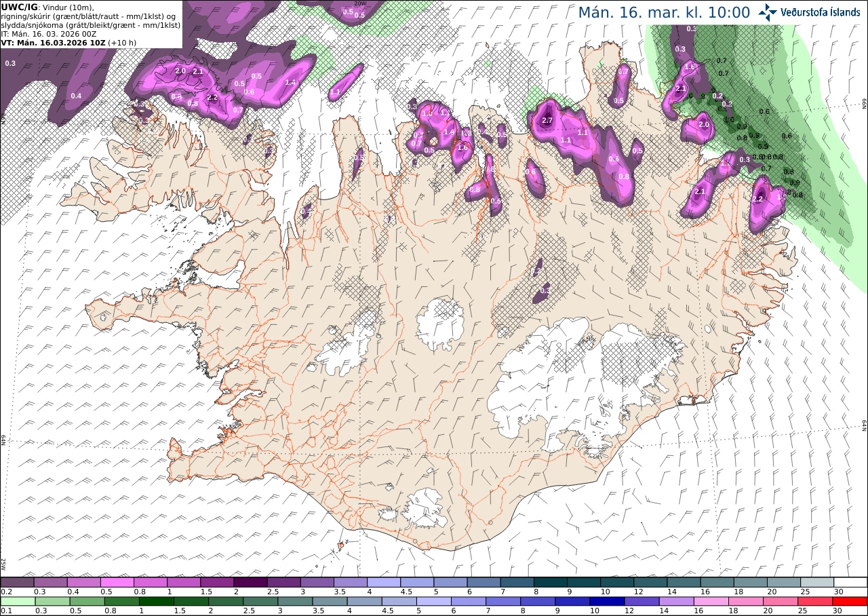Select the bright pink 0.5 snow legend swatch

(117, 582)
